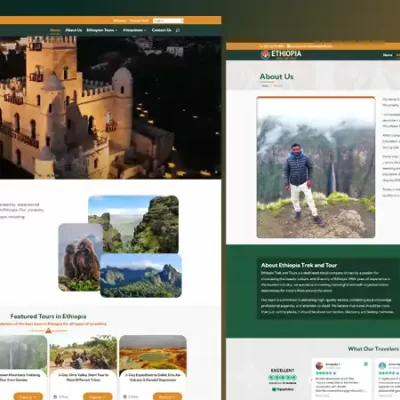Screen dimensions: 400x400
Task: Click the Danakil Depression colorful photo
Action: click(153, 354)
